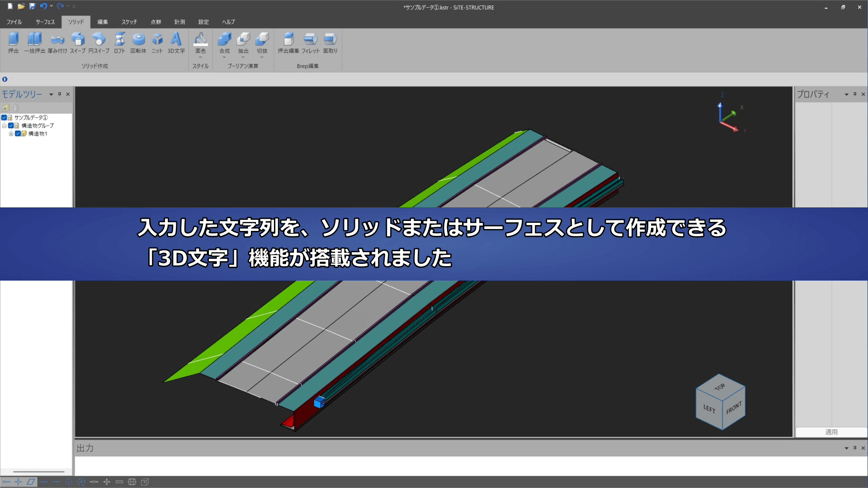Open the 合成 boolean dropdown arrow
The image size is (868, 488).
(224, 57)
